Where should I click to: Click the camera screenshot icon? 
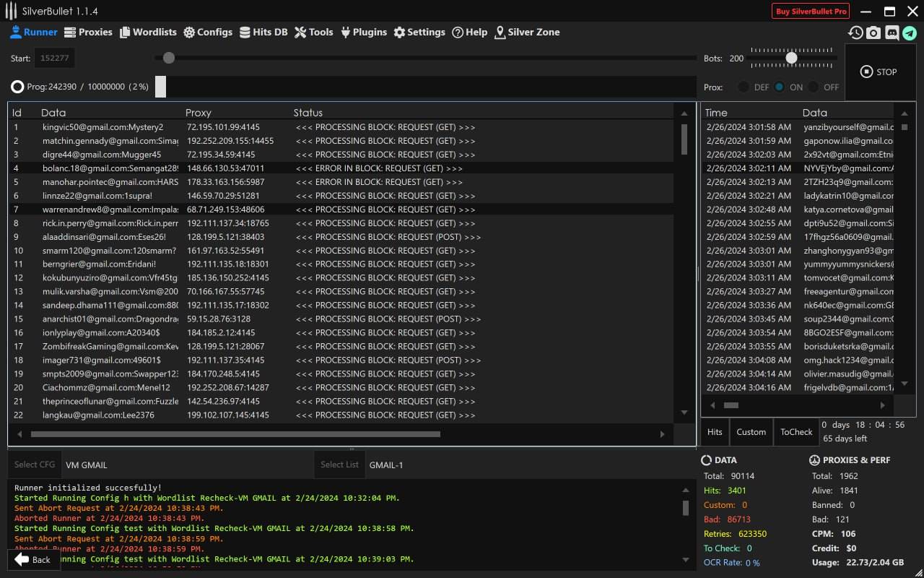[x=873, y=33]
